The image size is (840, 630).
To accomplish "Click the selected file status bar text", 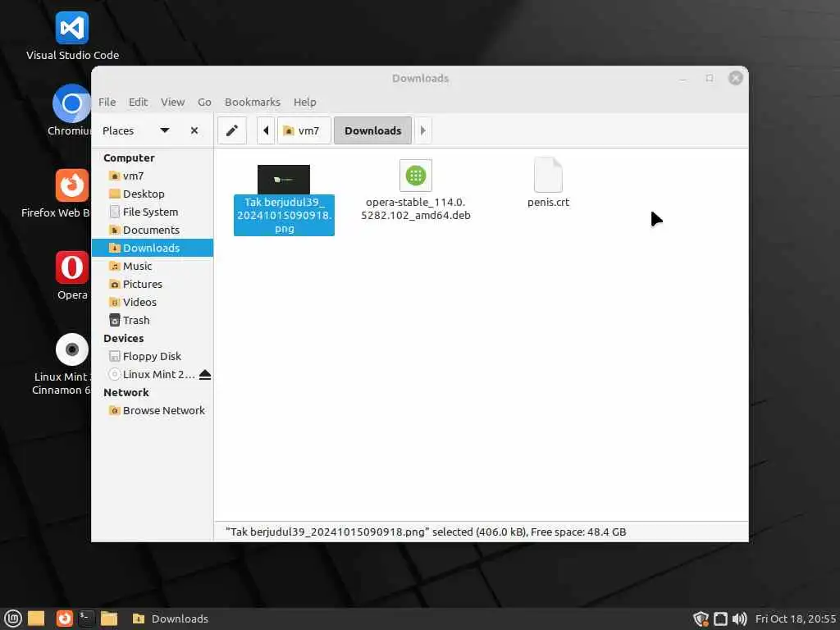I will (x=426, y=532).
